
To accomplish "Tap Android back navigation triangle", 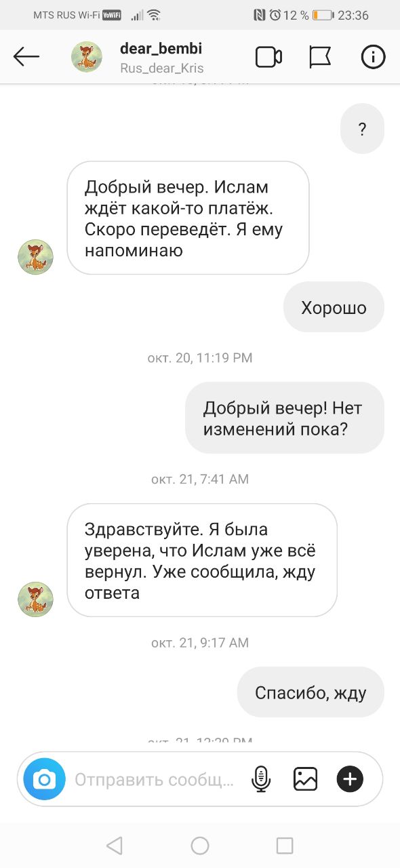I will pyautogui.click(x=115, y=845).
